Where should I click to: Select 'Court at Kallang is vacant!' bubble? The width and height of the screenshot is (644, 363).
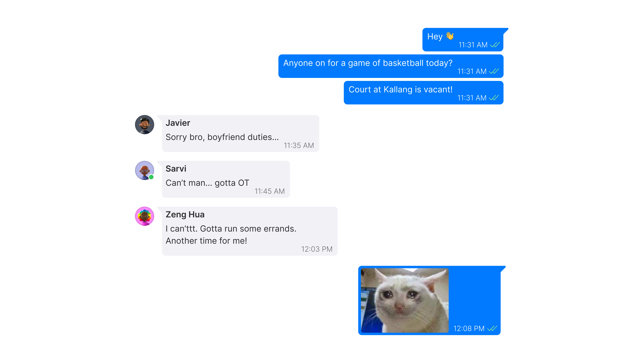tap(423, 93)
